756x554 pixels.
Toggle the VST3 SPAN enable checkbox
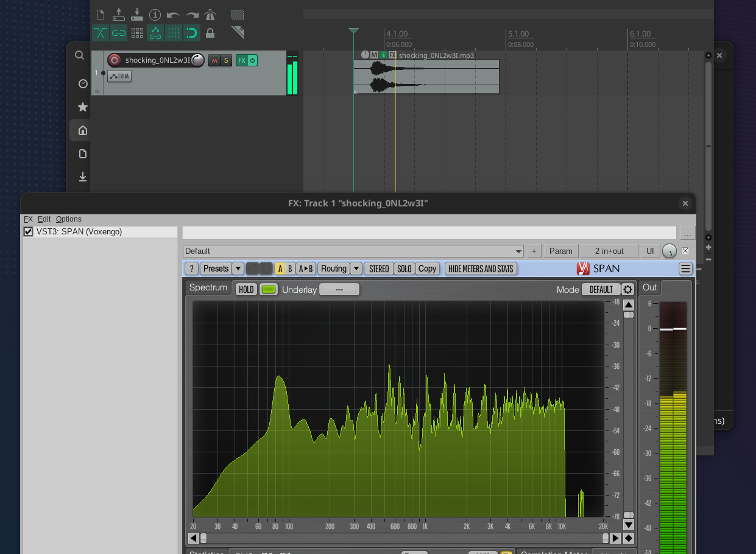tap(28, 232)
